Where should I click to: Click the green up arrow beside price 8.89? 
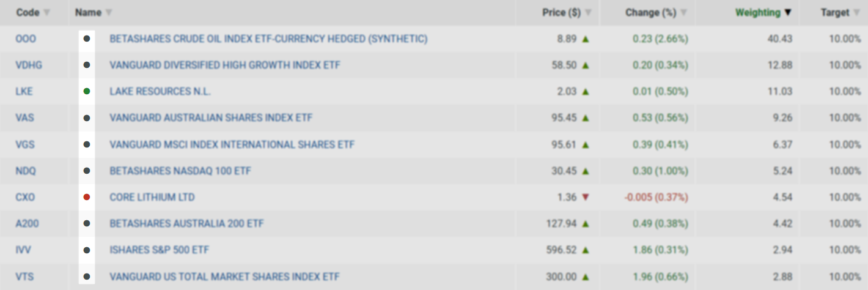point(586,39)
